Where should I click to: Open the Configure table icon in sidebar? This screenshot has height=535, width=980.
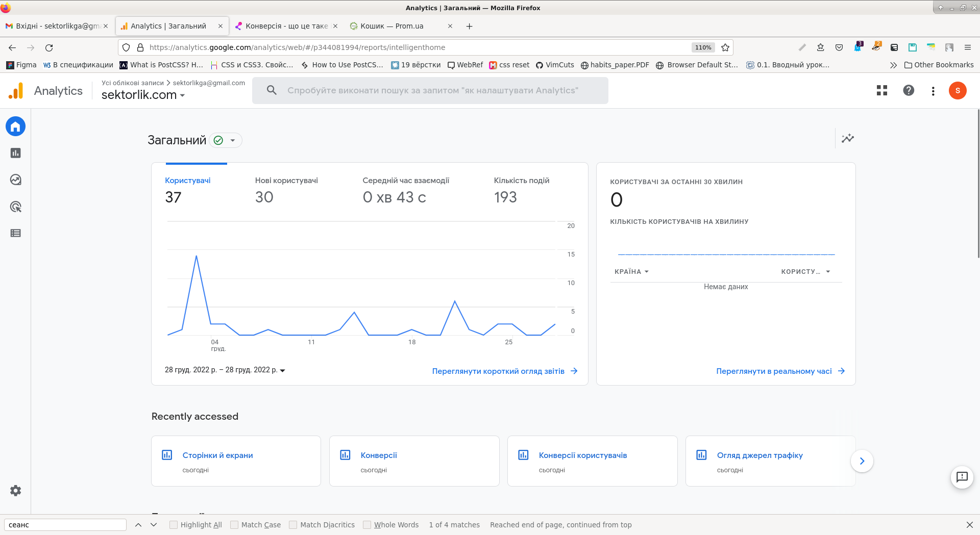pos(15,233)
